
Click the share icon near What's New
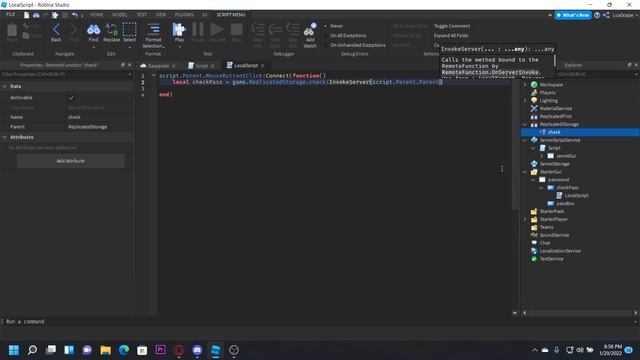pos(606,15)
